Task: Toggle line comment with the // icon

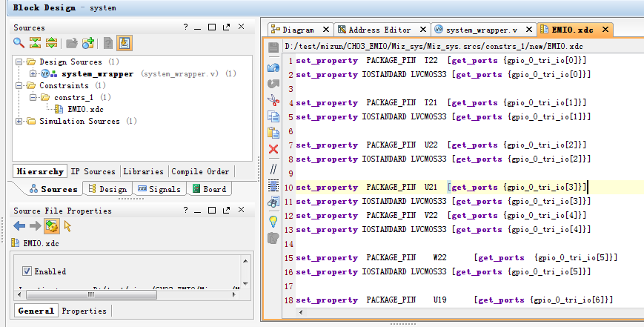Action: (273, 169)
